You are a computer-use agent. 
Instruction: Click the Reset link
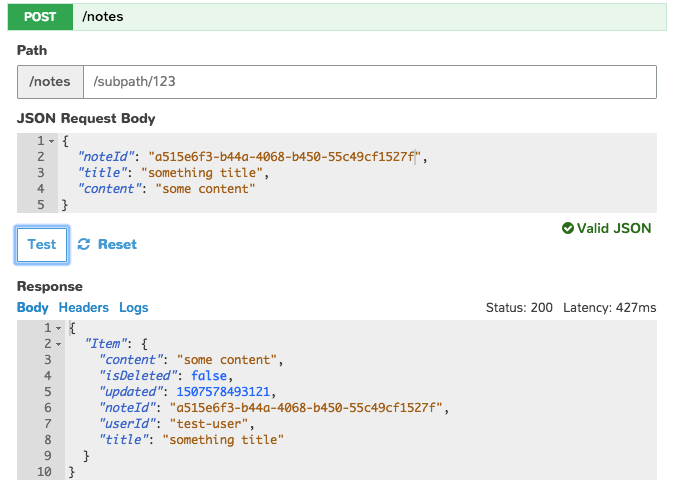117,245
